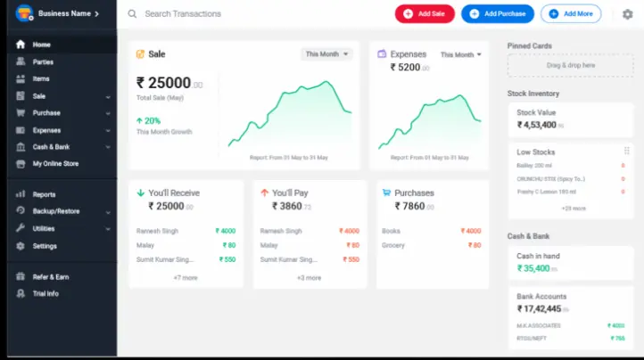Open the Expenses card This Month dropdown
644x360 pixels.
[461, 54]
